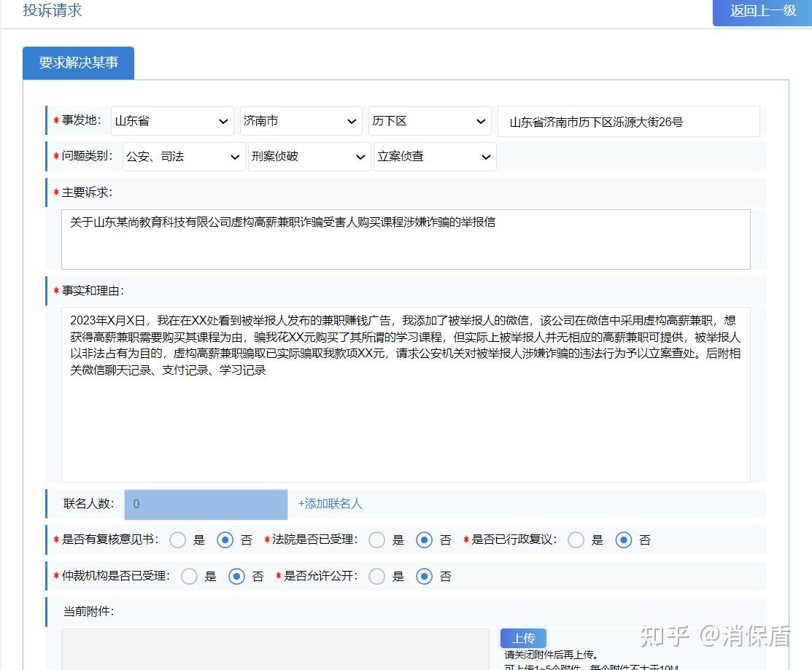
Task: Click the 上传 upload button
Action: (523, 639)
